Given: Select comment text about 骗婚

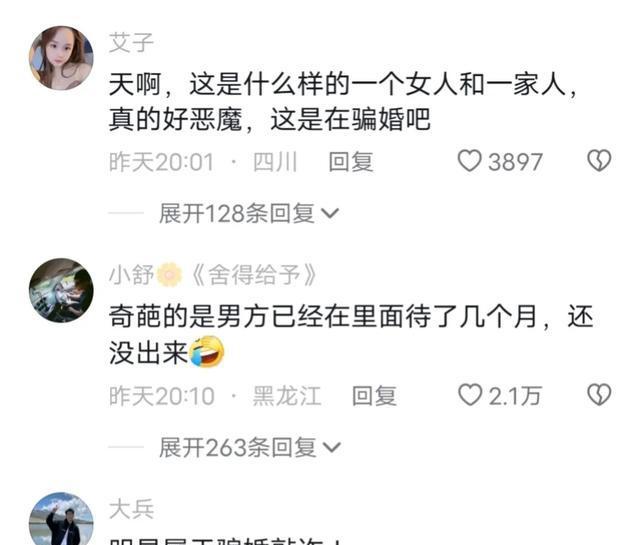Looking at the screenshot, I should click(343, 102).
